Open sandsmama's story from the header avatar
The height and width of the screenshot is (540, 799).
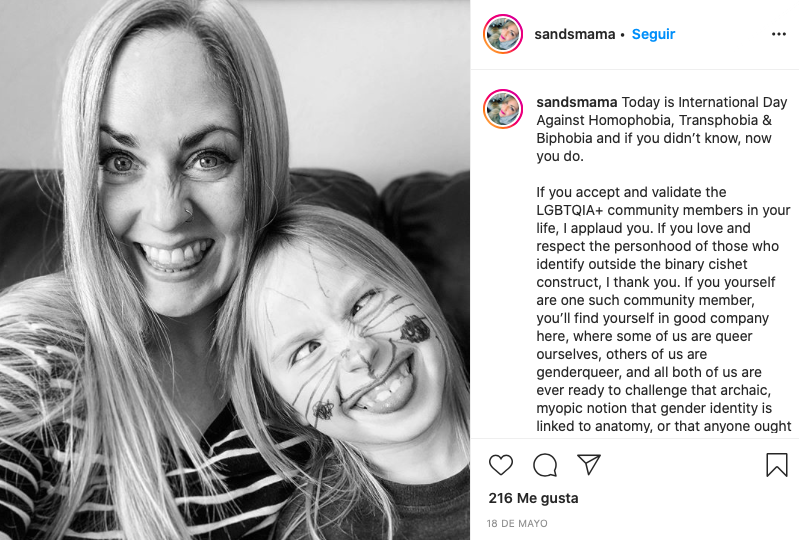click(503, 34)
